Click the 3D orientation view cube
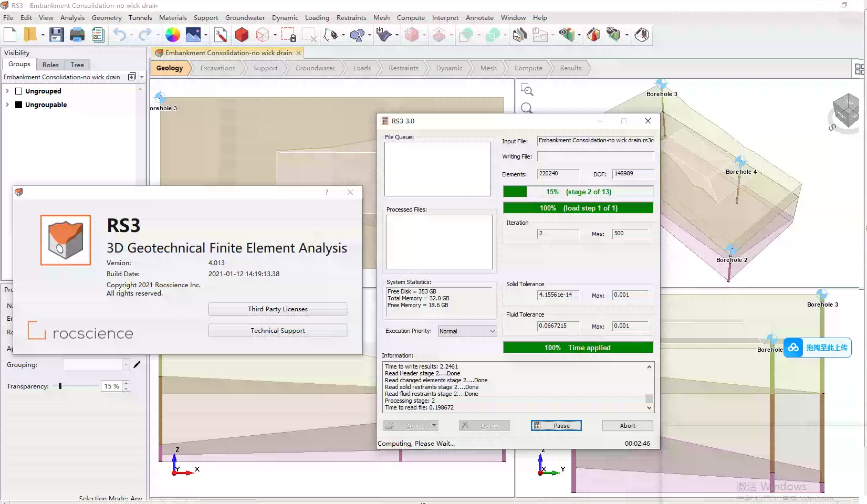867x504 pixels. (847, 111)
